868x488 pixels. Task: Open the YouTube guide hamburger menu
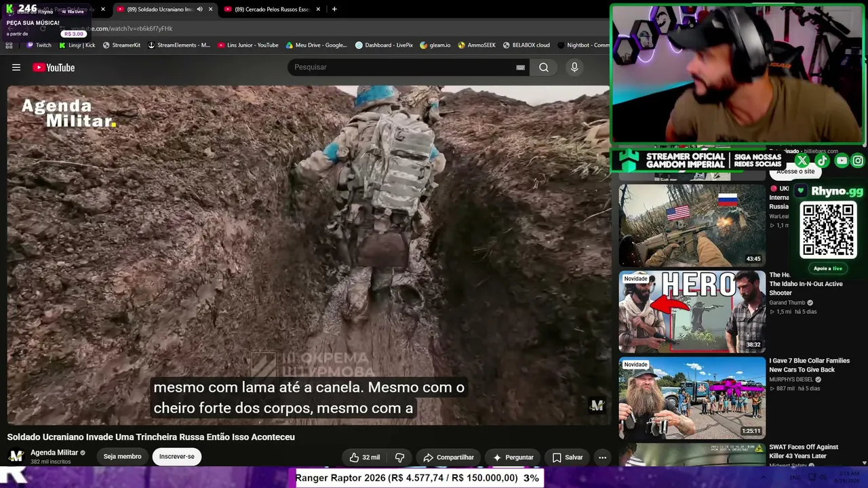pyautogui.click(x=16, y=67)
